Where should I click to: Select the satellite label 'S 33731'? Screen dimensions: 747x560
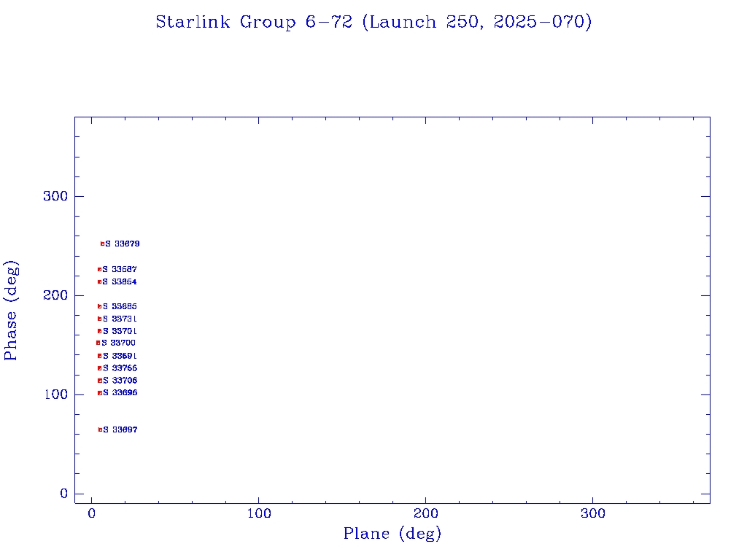pyautogui.click(x=120, y=319)
